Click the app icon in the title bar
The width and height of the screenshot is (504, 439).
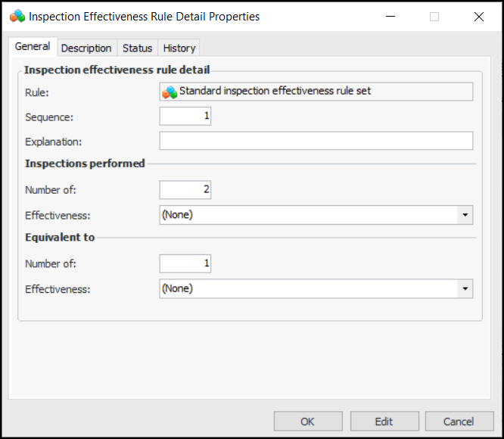(17, 16)
